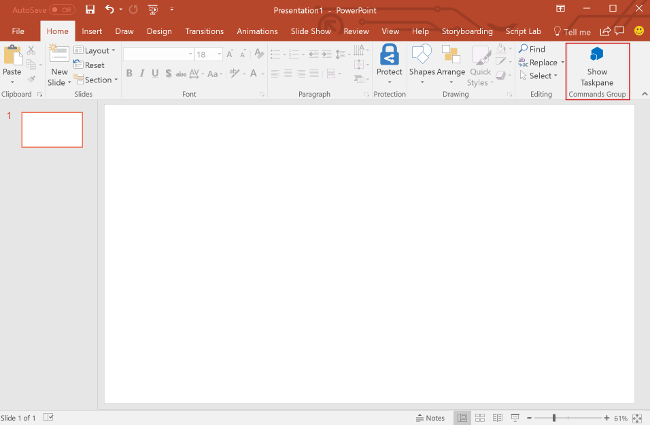
Task: Open Clipboard group dialog launcher
Action: tap(40, 95)
